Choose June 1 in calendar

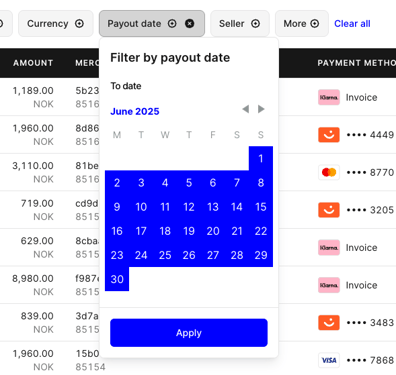[261, 158]
